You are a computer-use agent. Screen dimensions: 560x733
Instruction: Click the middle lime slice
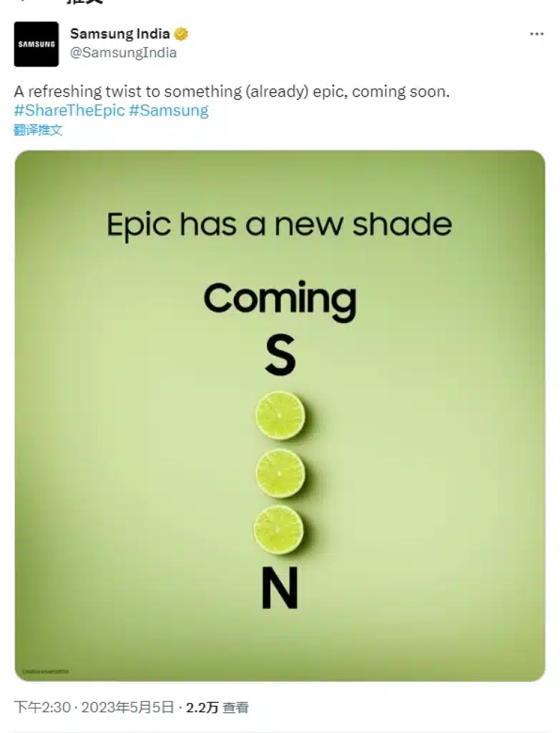coord(280,472)
